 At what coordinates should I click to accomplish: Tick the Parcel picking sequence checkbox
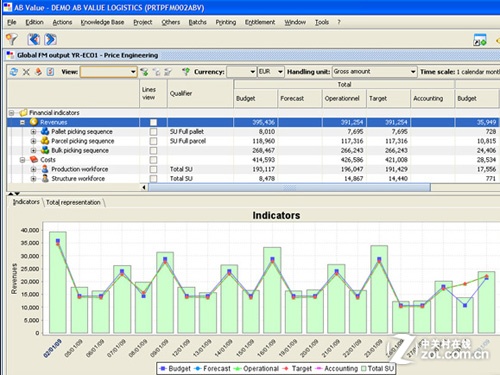pyautogui.click(x=153, y=141)
